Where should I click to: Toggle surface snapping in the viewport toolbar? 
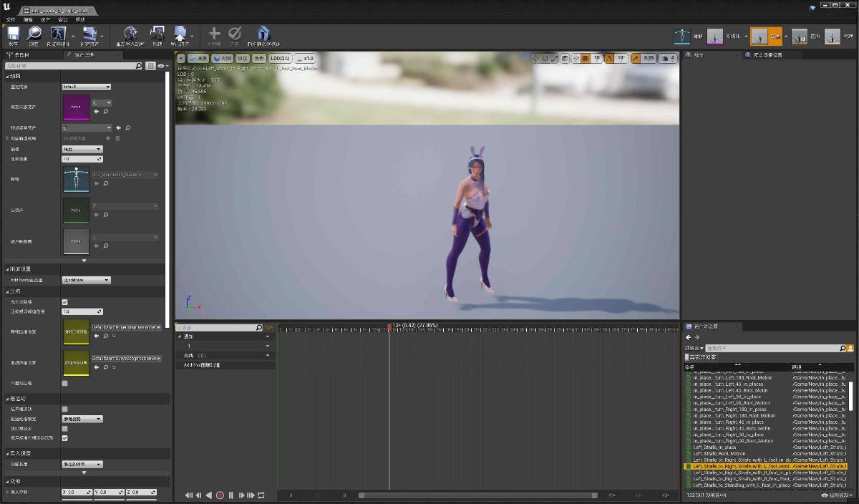point(576,58)
